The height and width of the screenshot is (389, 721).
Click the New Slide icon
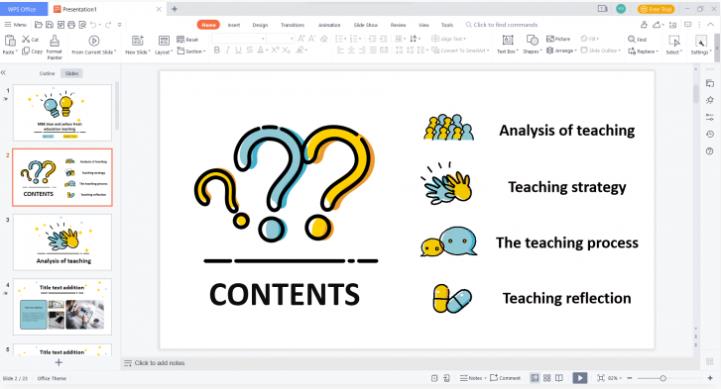pyautogui.click(x=137, y=41)
